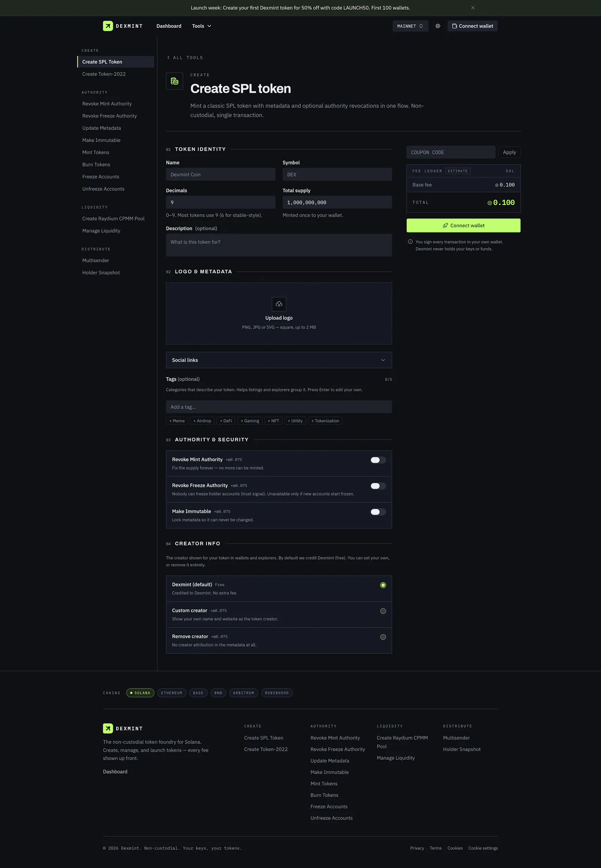The height and width of the screenshot is (868, 601).
Task: Click the info icon by signing note
Action: click(410, 242)
